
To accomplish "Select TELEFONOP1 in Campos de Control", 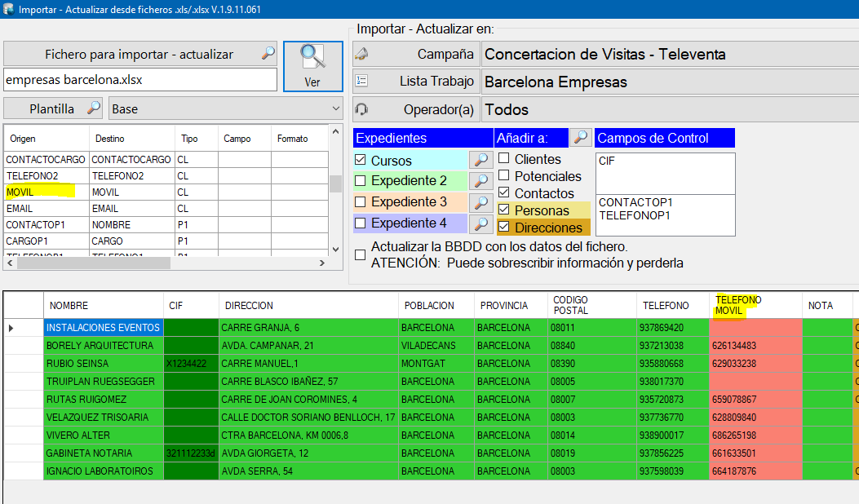I will pyautogui.click(x=635, y=215).
